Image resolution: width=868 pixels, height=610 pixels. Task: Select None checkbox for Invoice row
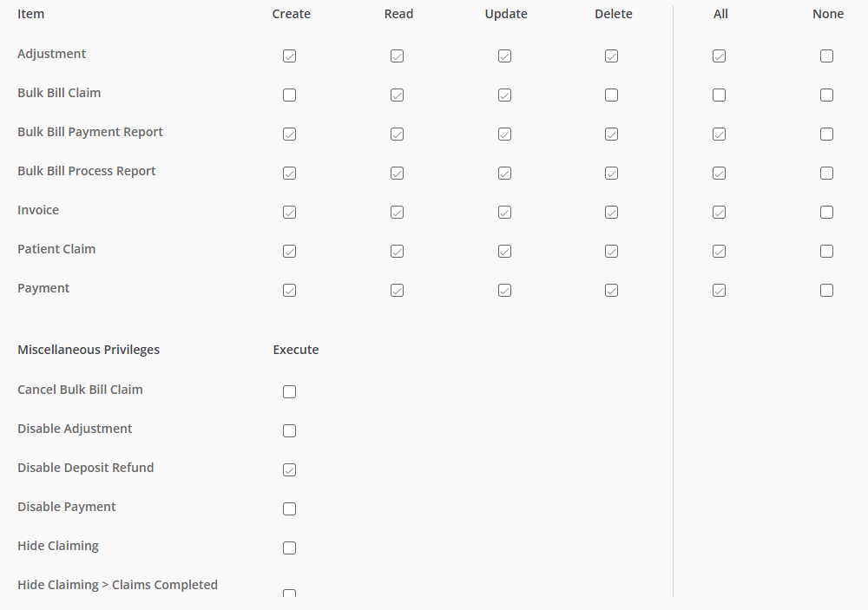click(826, 213)
